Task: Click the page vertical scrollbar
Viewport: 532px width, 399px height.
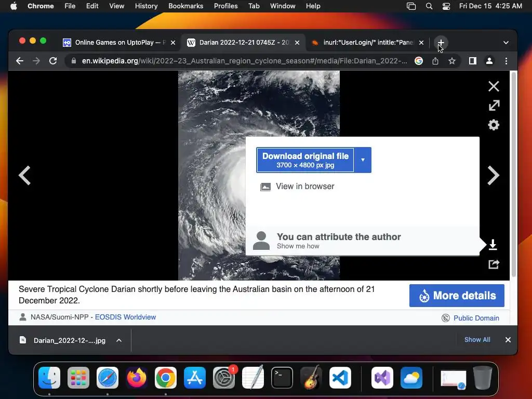Action: 514,176
